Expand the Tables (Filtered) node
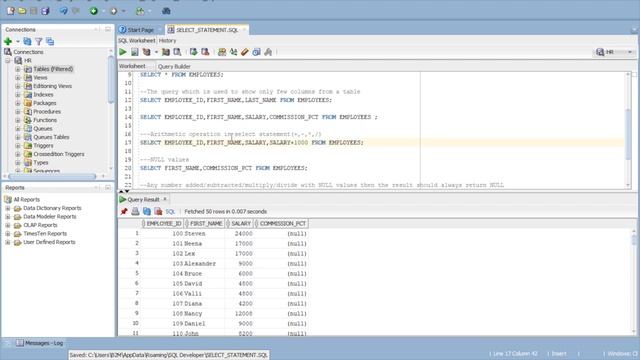This screenshot has height=360, width=640. pyautogui.click(x=18, y=69)
